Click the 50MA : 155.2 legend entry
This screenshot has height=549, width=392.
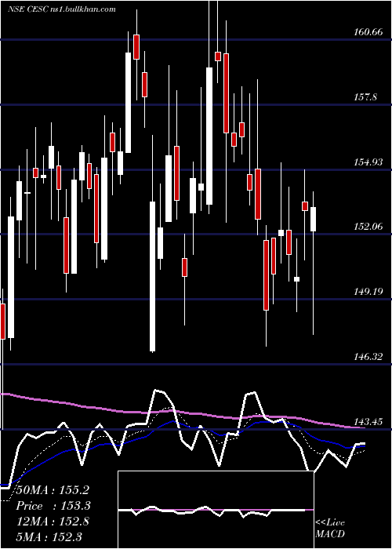point(53,490)
